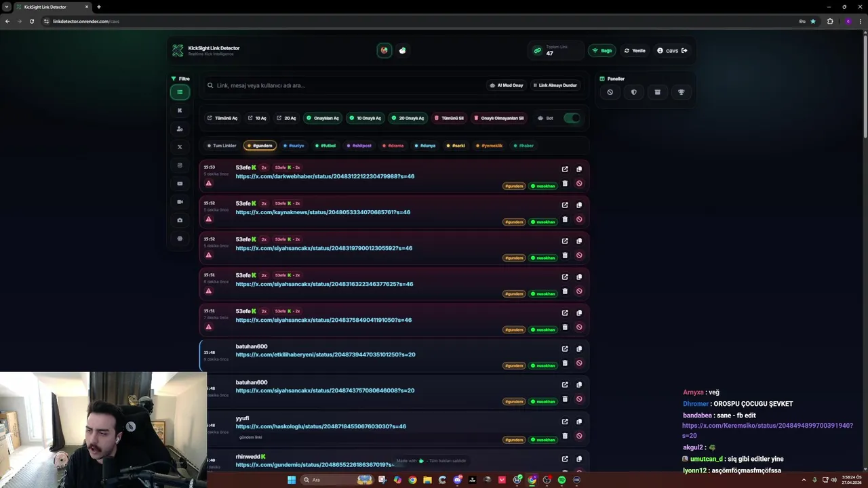Open etkilihaberyeni link externally icon

[565, 349]
